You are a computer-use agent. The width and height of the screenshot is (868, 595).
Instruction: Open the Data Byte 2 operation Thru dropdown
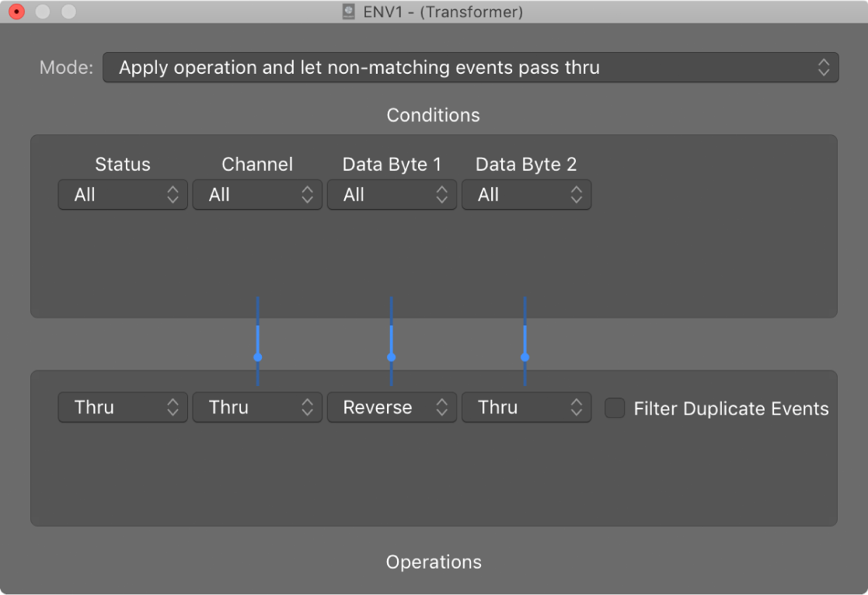(x=526, y=407)
